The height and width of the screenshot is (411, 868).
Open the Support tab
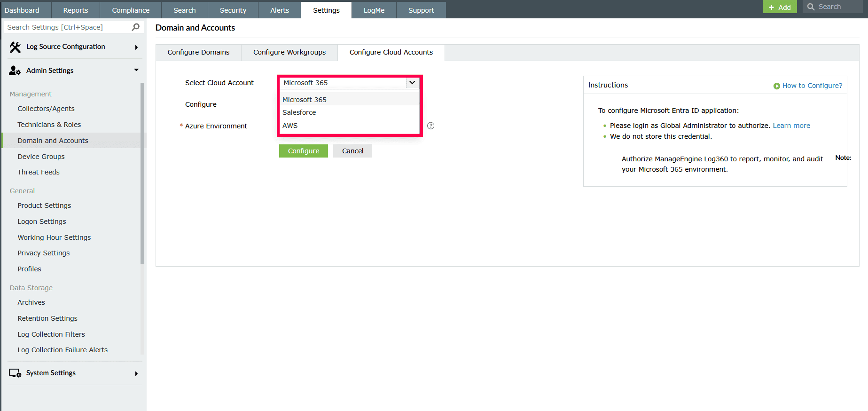[x=421, y=10]
